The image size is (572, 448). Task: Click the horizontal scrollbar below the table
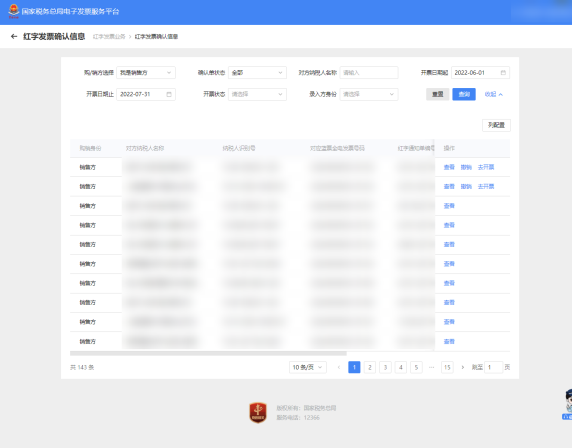(x=208, y=353)
